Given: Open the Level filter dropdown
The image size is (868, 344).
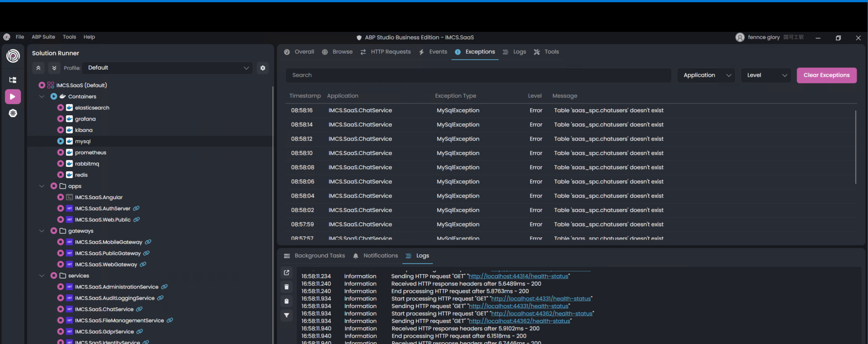Looking at the screenshot, I should pyautogui.click(x=766, y=75).
